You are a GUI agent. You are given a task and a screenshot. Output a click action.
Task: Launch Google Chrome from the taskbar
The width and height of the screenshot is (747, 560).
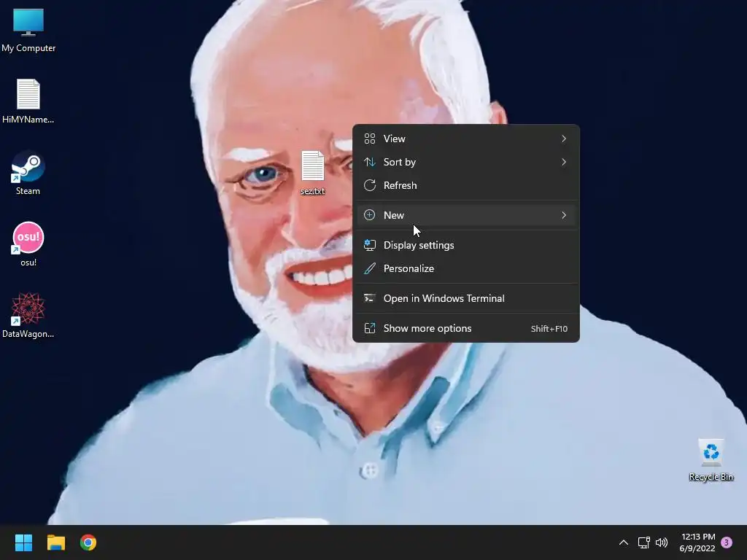tap(88, 542)
